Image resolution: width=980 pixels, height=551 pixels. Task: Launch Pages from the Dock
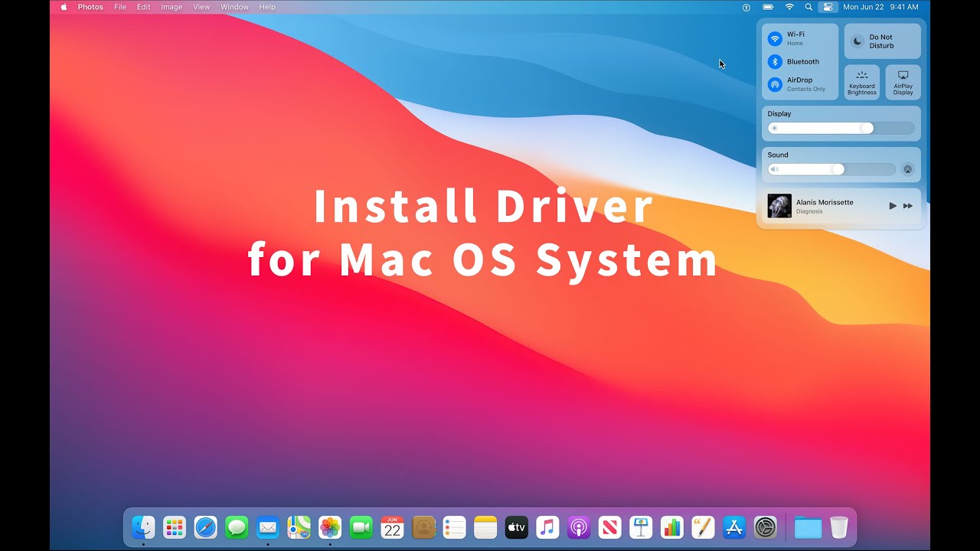[704, 527]
